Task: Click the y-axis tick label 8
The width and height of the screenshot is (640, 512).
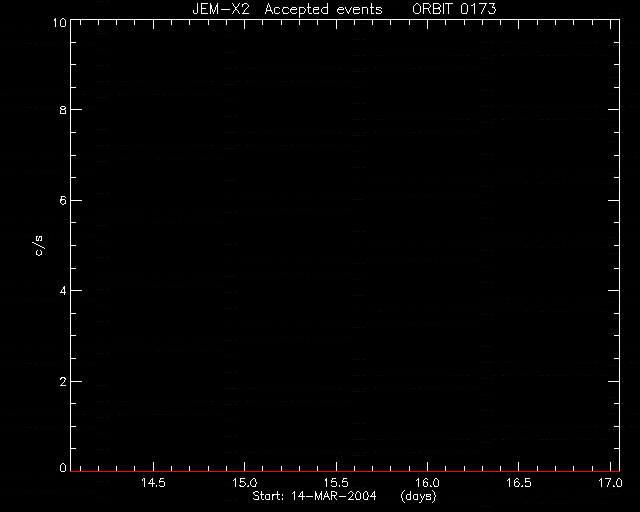Action: (x=63, y=110)
